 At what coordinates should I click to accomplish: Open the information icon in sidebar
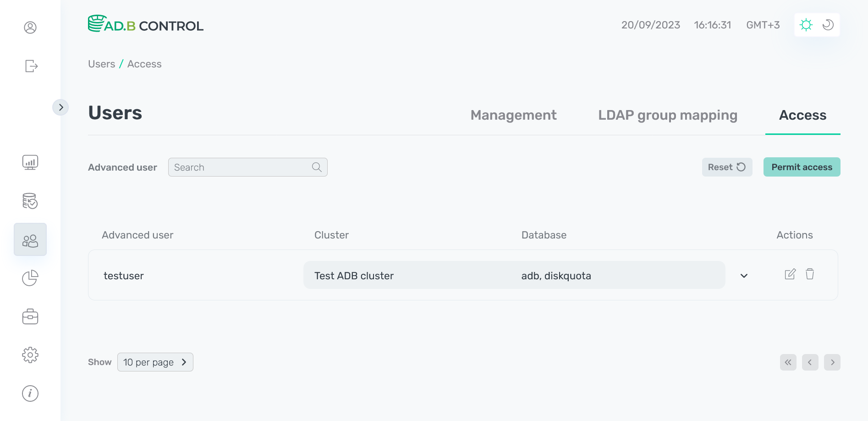(30, 393)
